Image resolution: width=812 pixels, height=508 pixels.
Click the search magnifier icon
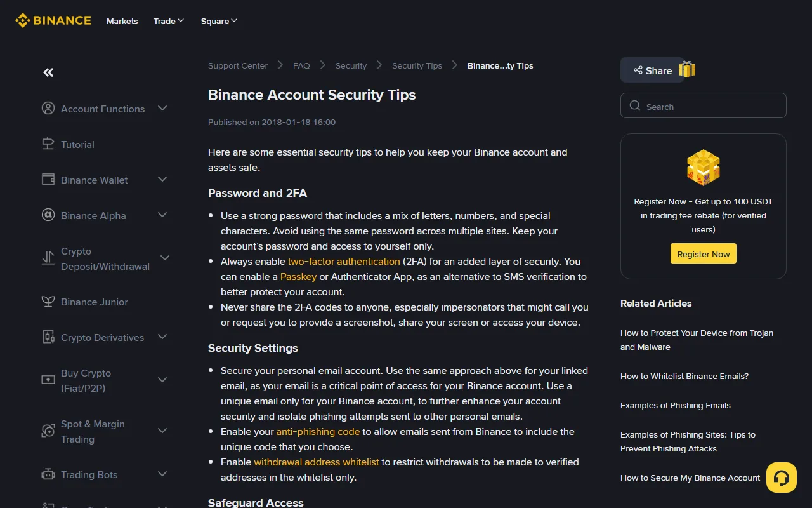point(635,106)
